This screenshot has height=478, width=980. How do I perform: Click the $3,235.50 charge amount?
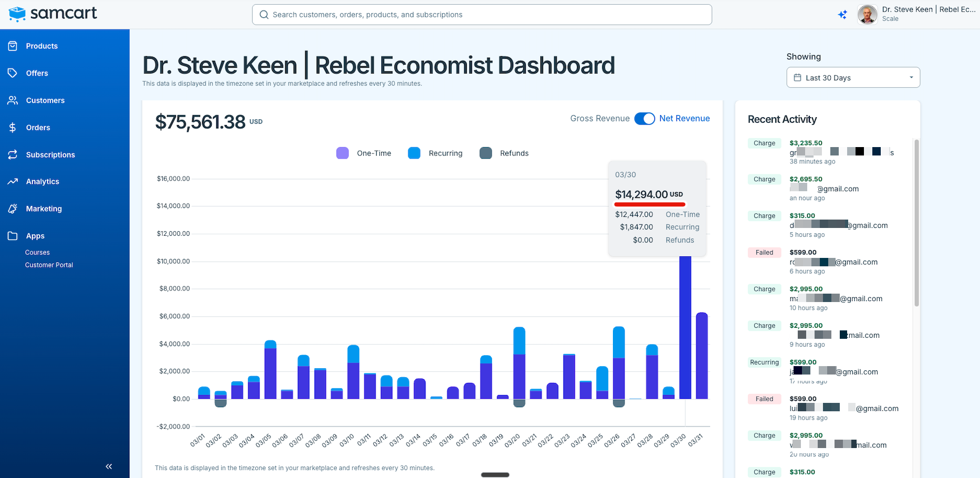[806, 143]
